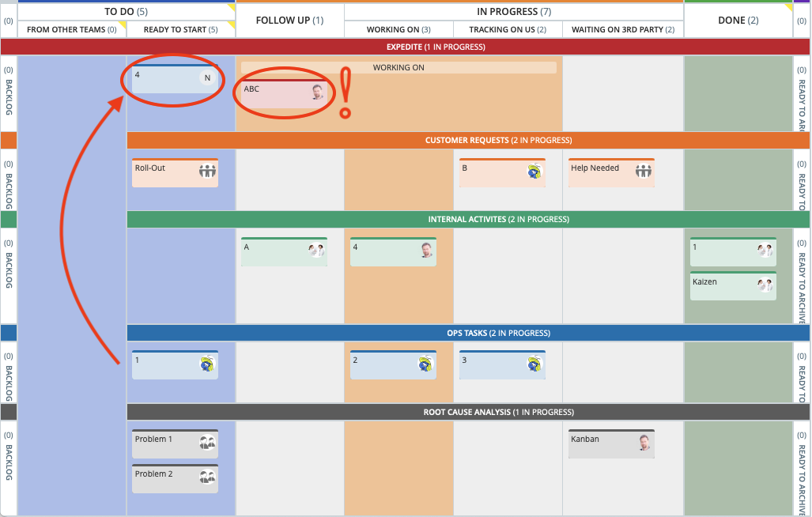Image resolution: width=812 pixels, height=517 pixels.
Task: Collapse the Customer Requests swimlane header
Action: pos(498,140)
